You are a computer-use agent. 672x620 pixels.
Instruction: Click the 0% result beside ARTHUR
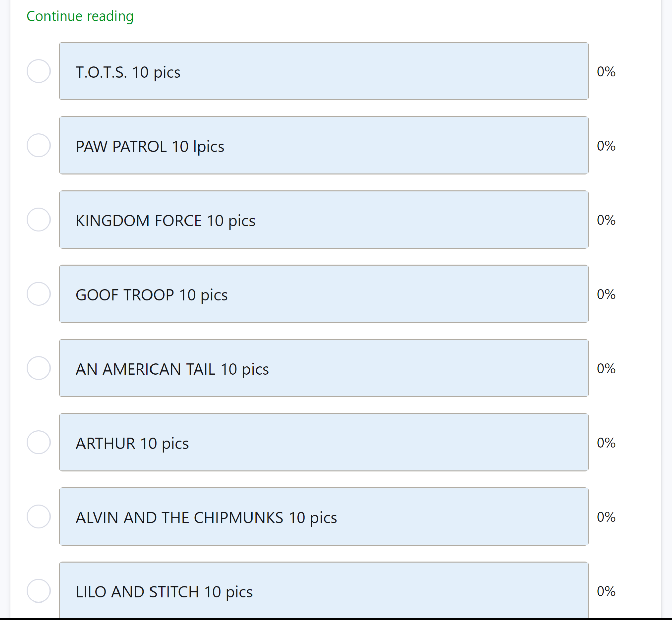(606, 443)
